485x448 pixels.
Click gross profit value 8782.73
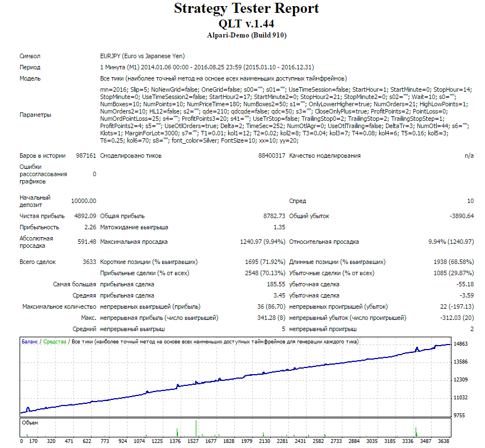point(274,216)
